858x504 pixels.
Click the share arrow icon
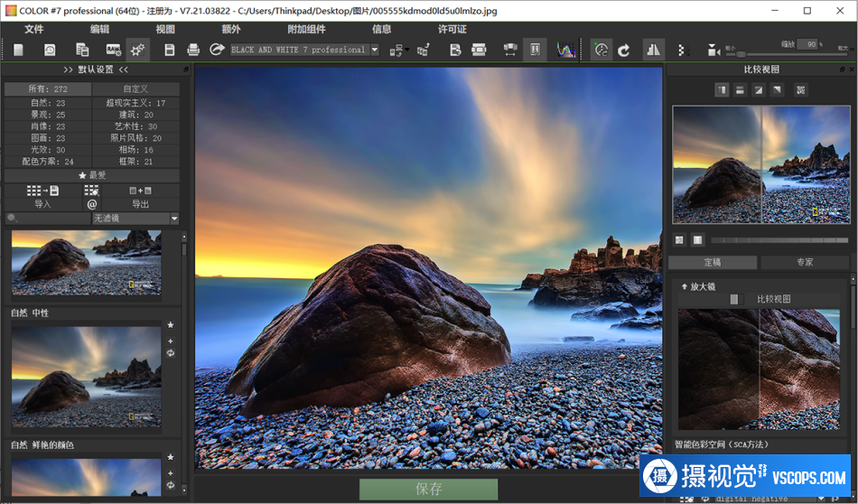(217, 50)
